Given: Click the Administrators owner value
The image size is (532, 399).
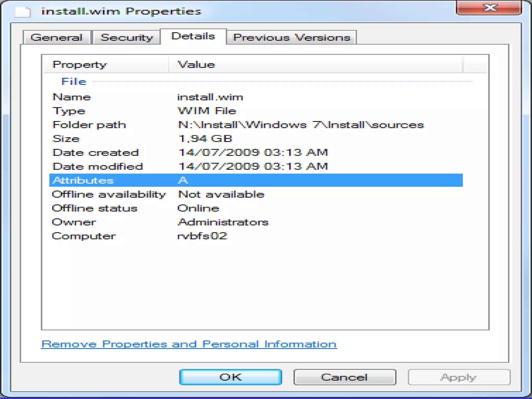Looking at the screenshot, I should pos(223,222).
